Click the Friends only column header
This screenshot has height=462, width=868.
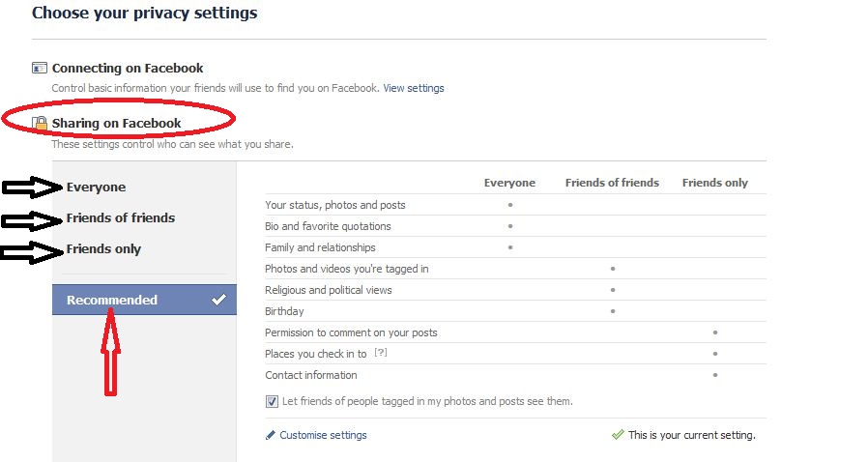[x=714, y=183]
